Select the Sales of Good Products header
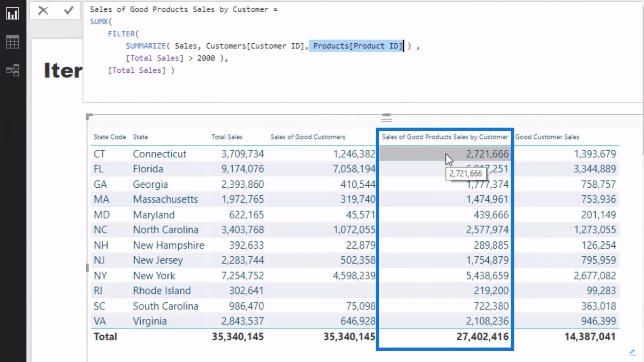 click(445, 137)
